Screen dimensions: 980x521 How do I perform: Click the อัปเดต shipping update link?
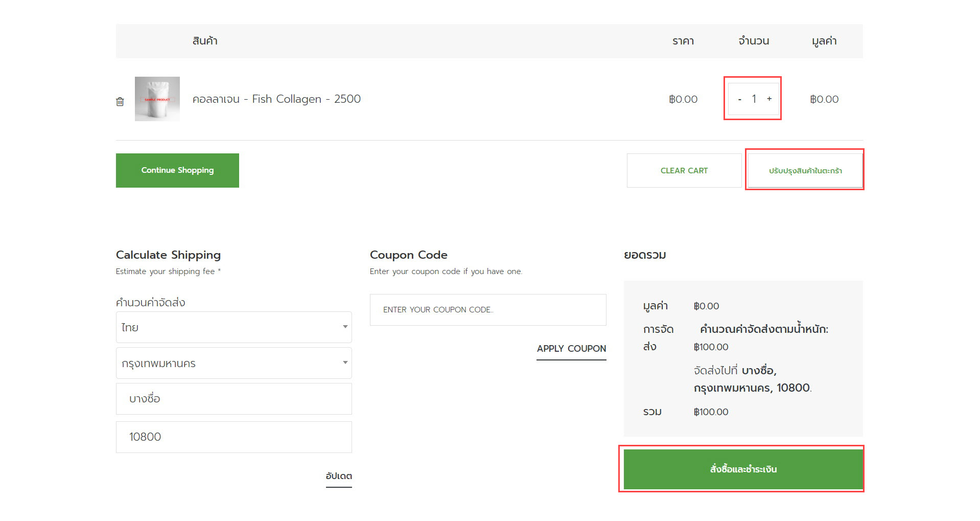(339, 476)
